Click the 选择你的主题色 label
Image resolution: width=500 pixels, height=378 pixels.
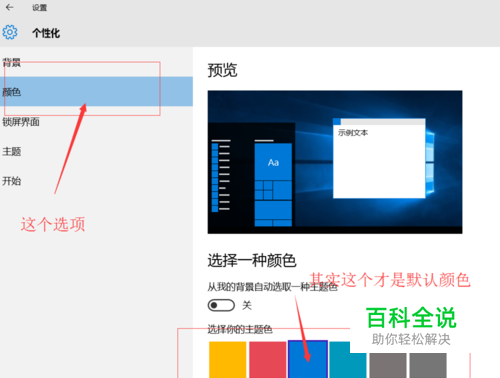pyautogui.click(x=240, y=329)
